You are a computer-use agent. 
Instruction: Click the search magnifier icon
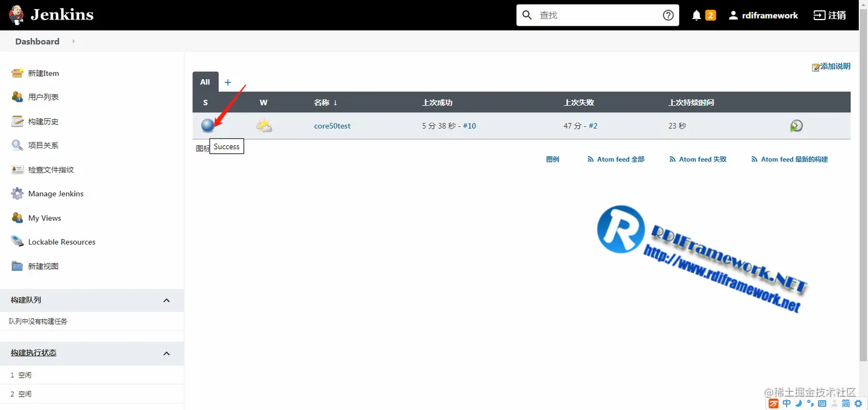(527, 15)
